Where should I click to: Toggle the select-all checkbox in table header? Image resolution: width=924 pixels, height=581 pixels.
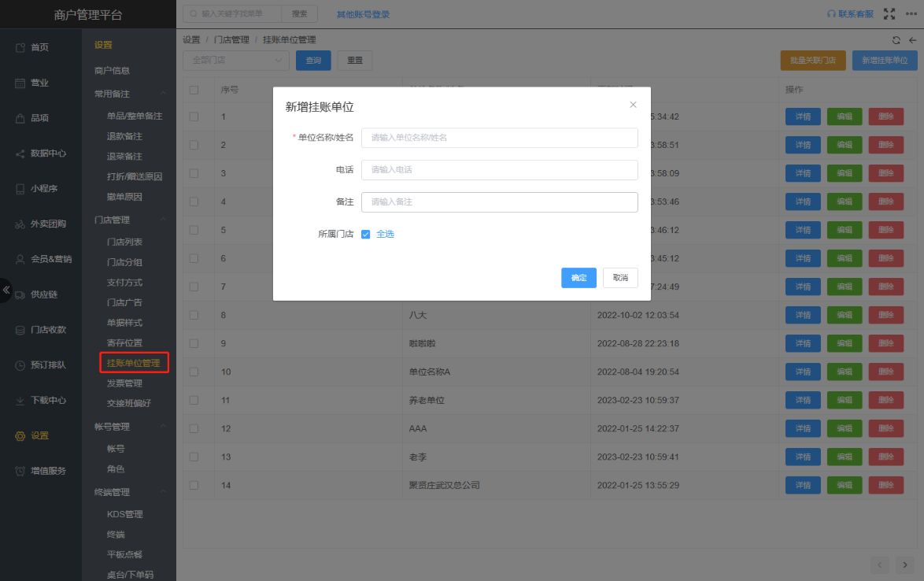coord(194,91)
